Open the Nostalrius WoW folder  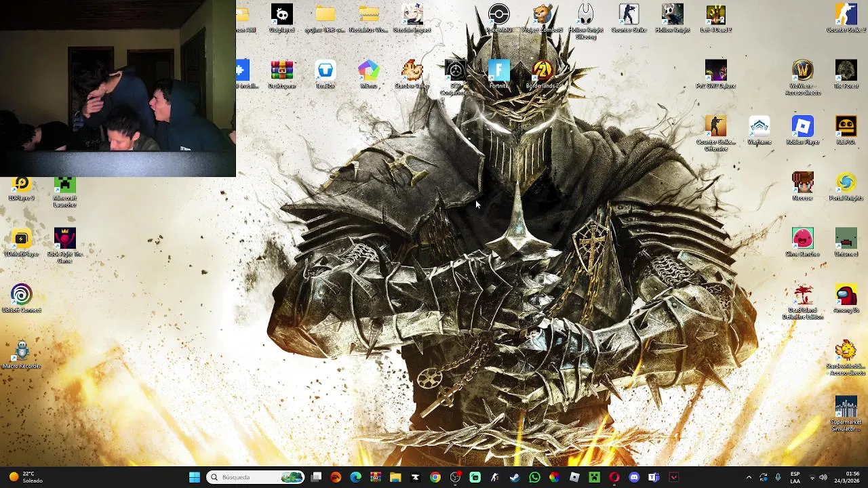(368, 18)
